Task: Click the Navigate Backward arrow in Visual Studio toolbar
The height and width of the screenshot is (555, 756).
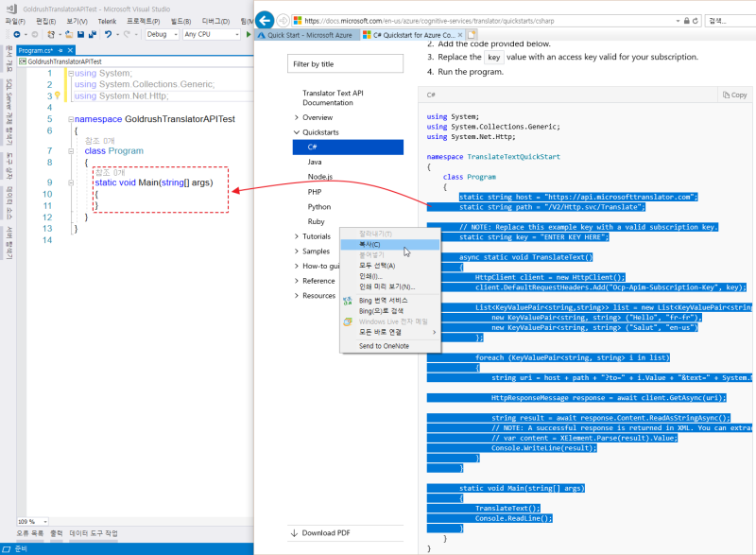Action: tap(16, 33)
